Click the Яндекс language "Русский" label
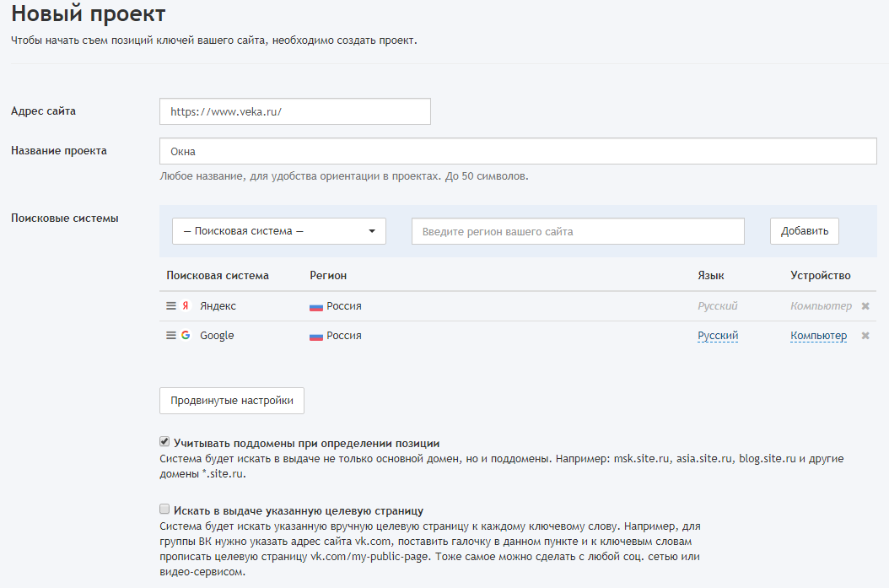Viewport: 889px width, 588px height. click(718, 306)
